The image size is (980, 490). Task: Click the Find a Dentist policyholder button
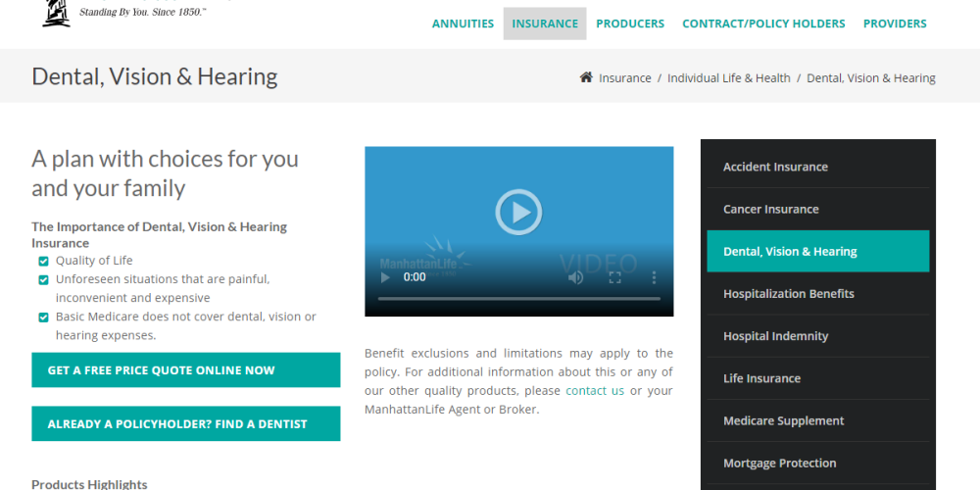(x=186, y=424)
